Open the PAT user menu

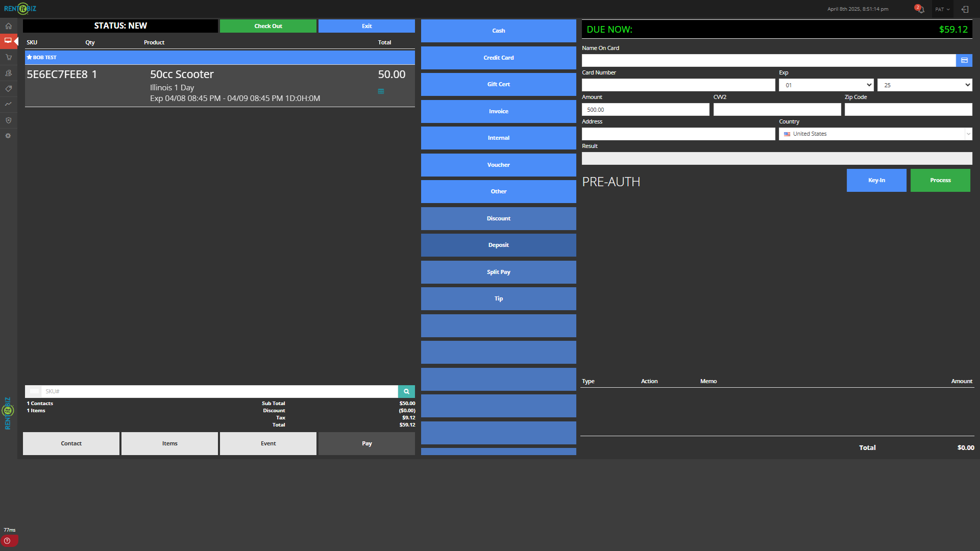[942, 9]
